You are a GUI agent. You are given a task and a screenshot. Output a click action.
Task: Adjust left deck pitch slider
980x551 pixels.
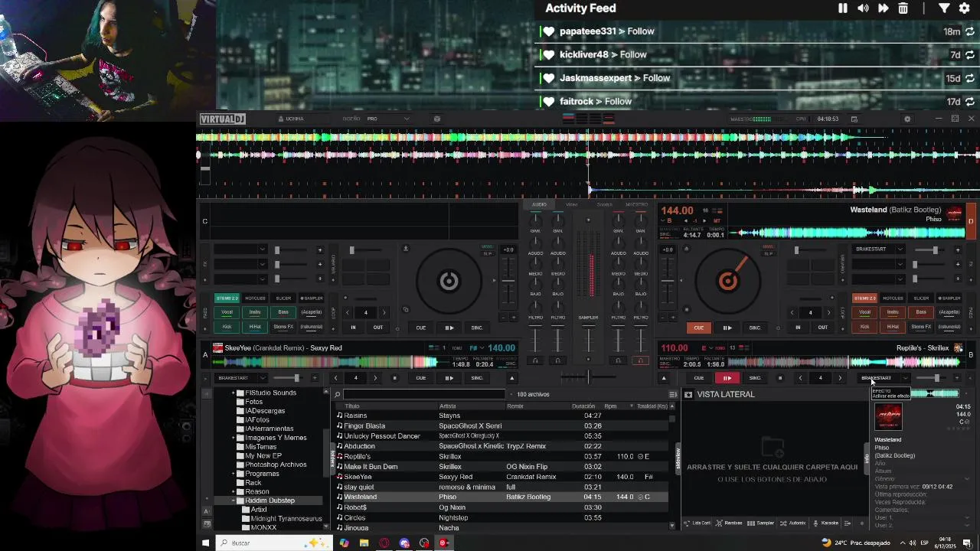pyautogui.click(x=508, y=281)
